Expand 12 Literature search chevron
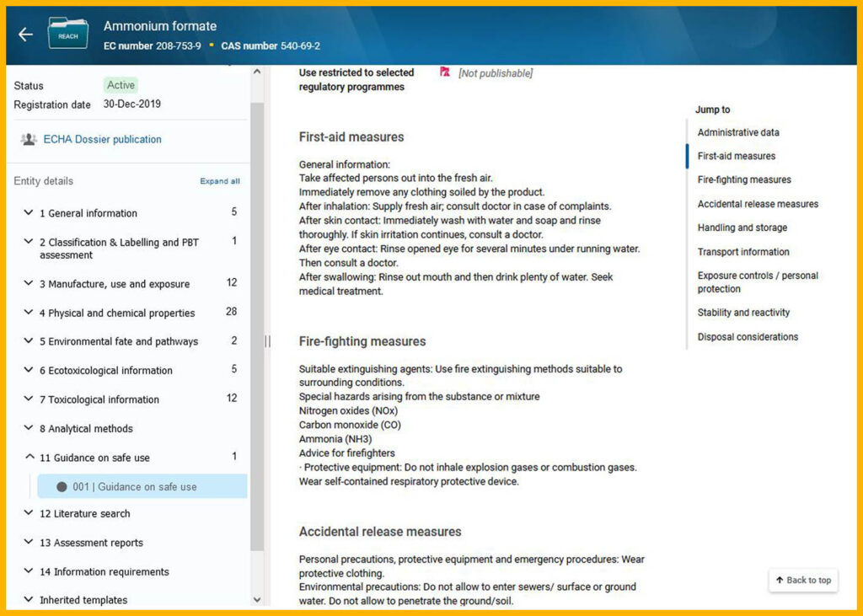Image resolution: width=863 pixels, height=616 pixels. point(29,513)
